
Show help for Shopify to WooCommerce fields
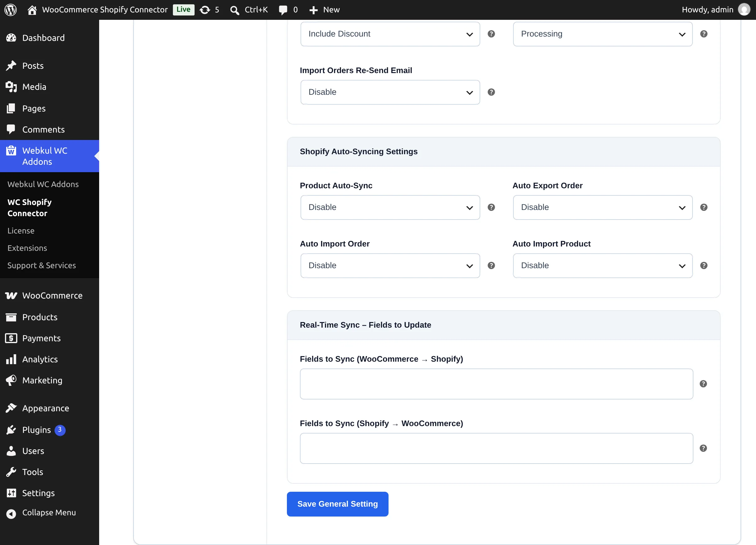(x=703, y=448)
